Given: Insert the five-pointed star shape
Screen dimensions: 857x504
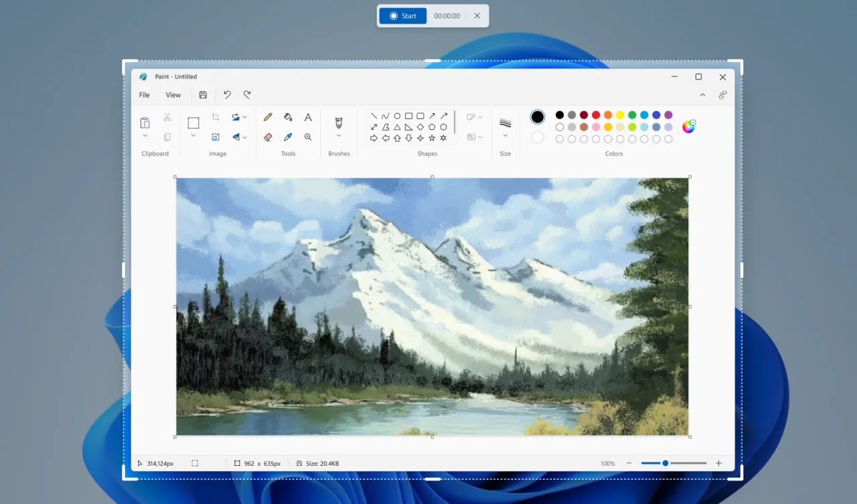Looking at the screenshot, I should click(432, 138).
